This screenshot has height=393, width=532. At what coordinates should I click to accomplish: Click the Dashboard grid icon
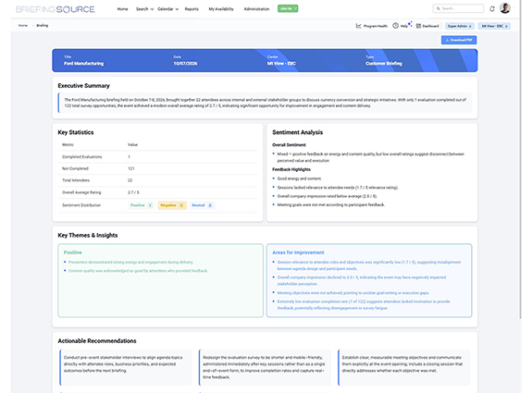[x=419, y=26]
